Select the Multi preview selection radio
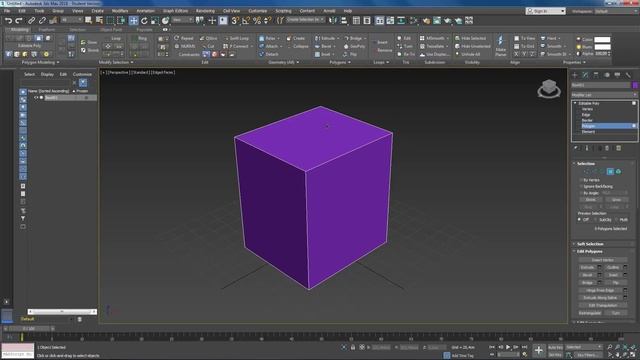 pos(616,220)
